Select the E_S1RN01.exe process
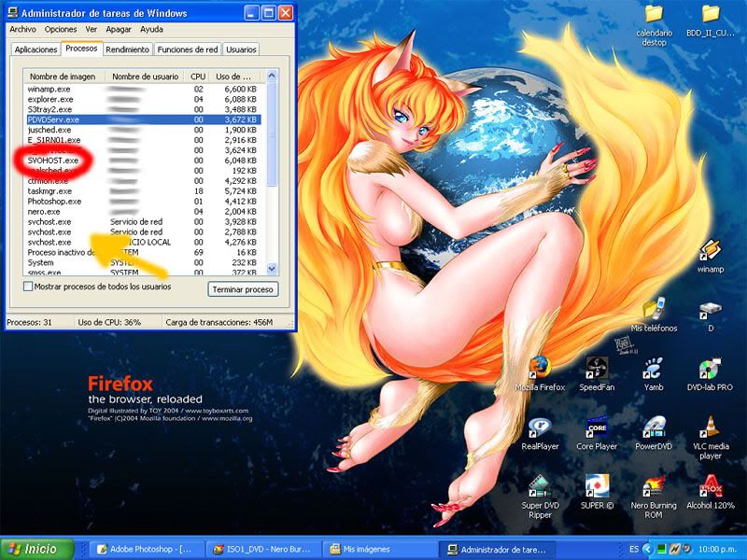The width and height of the screenshot is (747, 560). [x=144, y=140]
